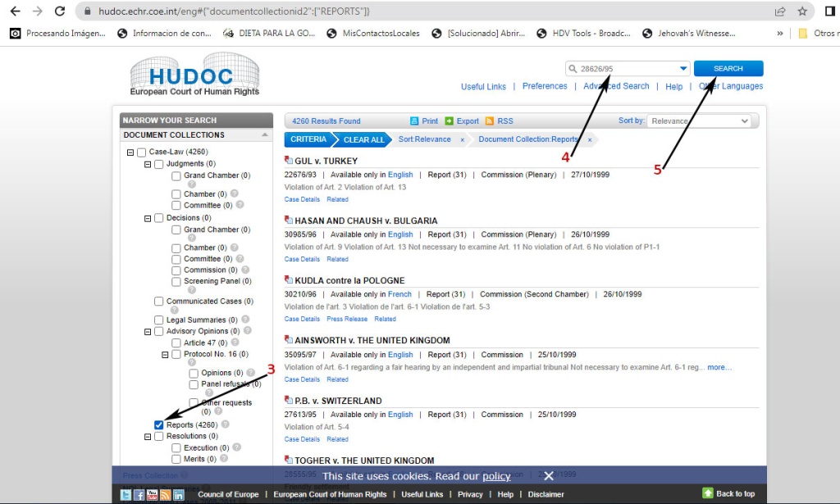This screenshot has width=840, height=504.
Task: Open the Twitter icon in the footer
Action: (x=126, y=495)
